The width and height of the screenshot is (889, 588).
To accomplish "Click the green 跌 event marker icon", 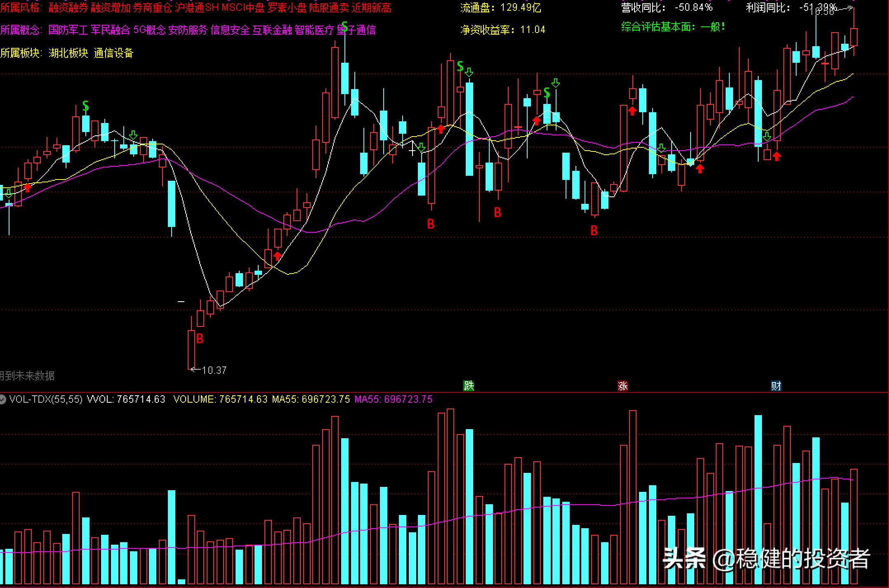I will tap(469, 386).
